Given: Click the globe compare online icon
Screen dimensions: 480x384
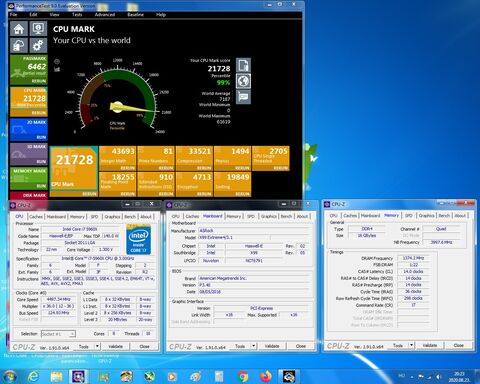Looking at the screenshot, I should click(243, 81).
